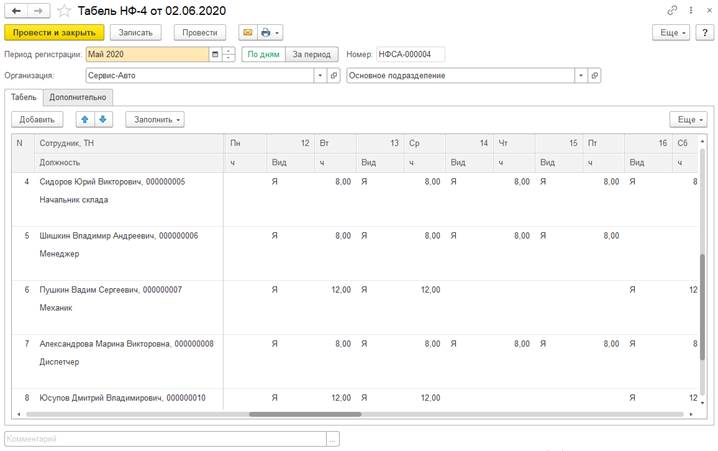Open organization Сервис-Авто record icon
718x451 pixels.
coord(334,75)
